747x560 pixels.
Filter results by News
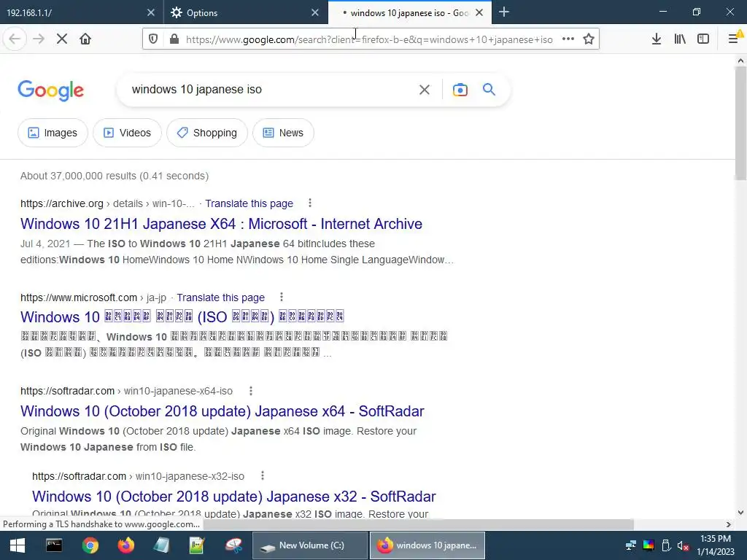[284, 133]
